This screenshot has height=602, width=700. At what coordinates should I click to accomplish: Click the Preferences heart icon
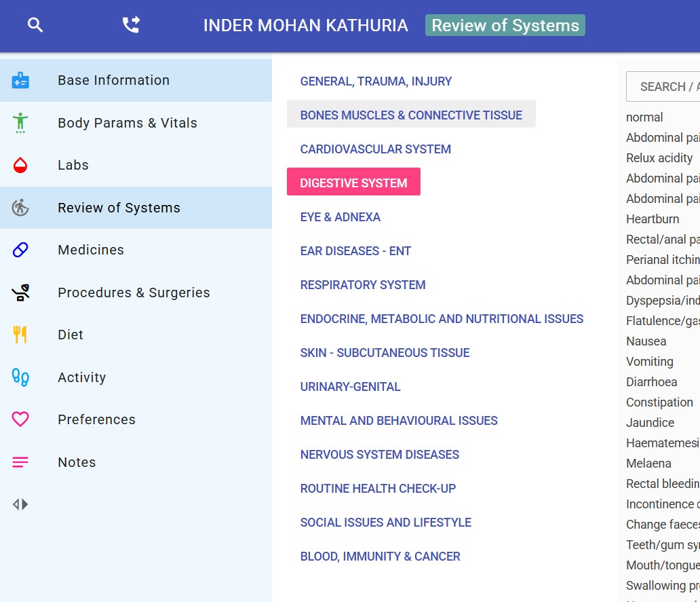coord(20,419)
